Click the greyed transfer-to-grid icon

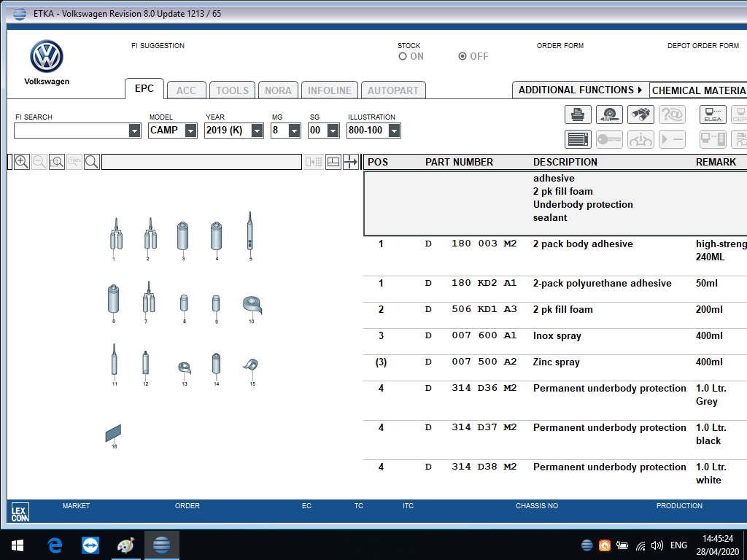pyautogui.click(x=314, y=162)
